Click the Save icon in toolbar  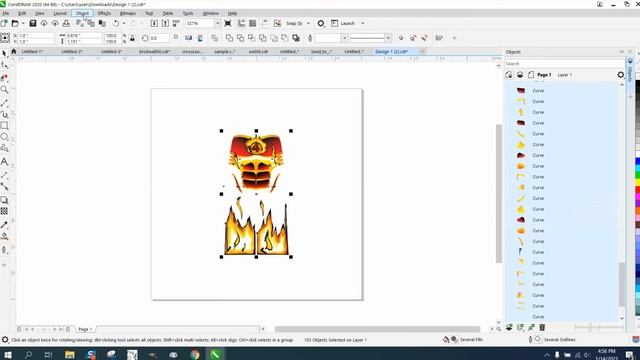(33, 23)
